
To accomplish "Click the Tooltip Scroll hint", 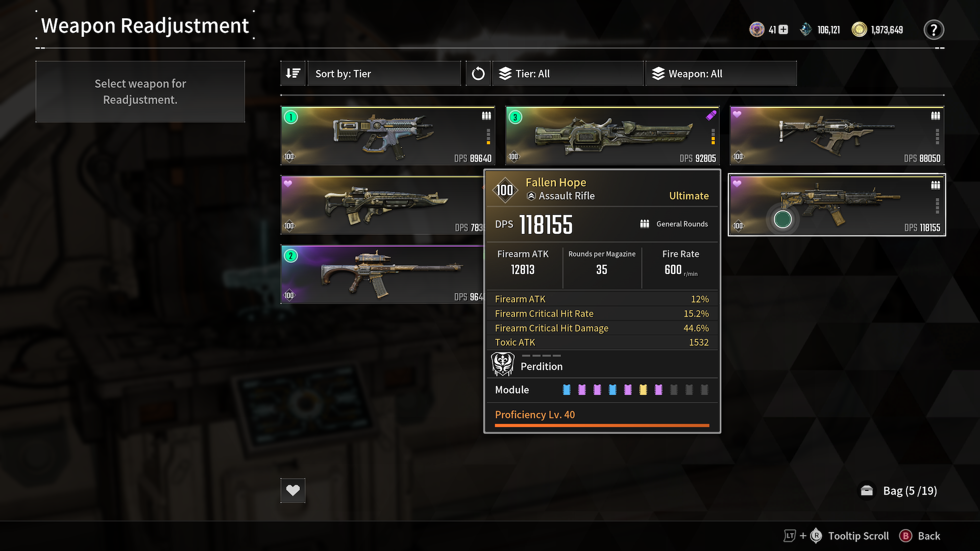I will (837, 536).
